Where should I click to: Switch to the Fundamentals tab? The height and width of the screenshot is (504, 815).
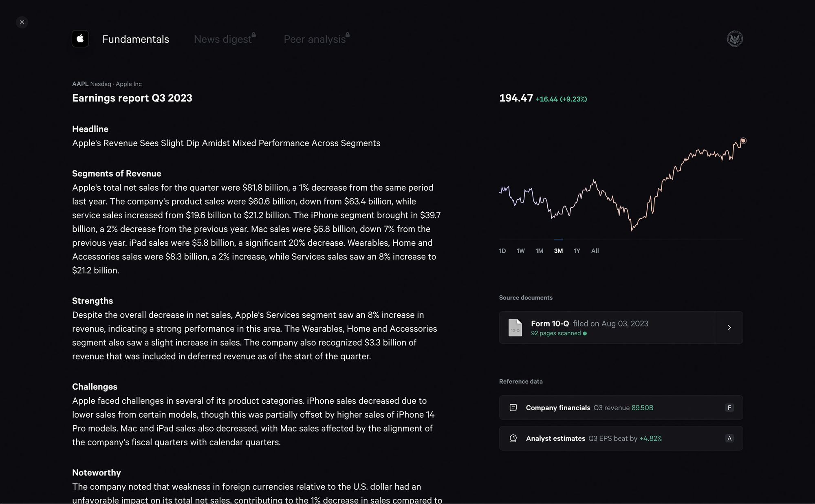tap(135, 39)
